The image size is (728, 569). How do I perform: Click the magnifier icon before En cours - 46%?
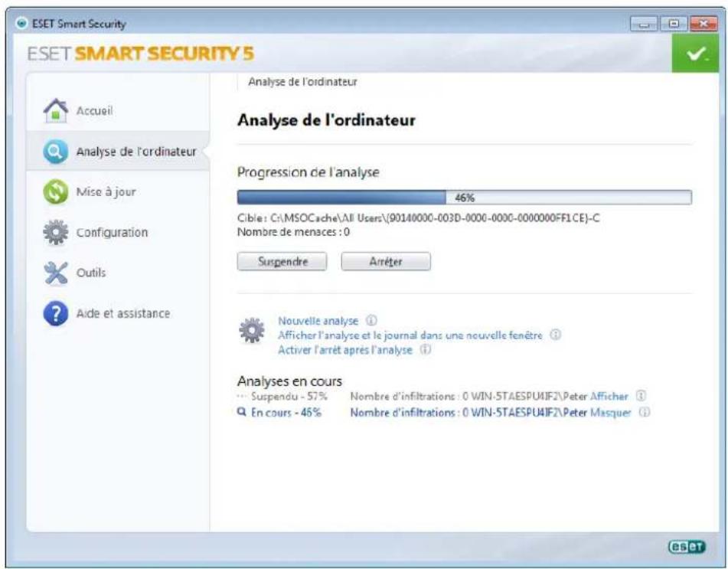click(241, 411)
